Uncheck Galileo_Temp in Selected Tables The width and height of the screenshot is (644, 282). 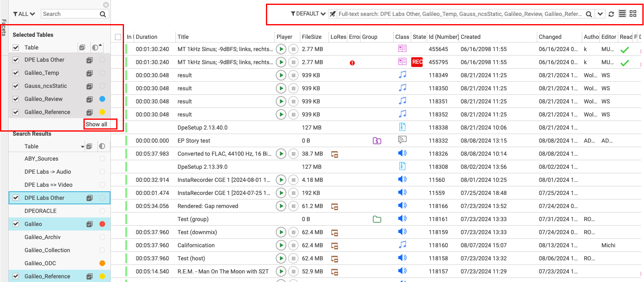(16, 73)
